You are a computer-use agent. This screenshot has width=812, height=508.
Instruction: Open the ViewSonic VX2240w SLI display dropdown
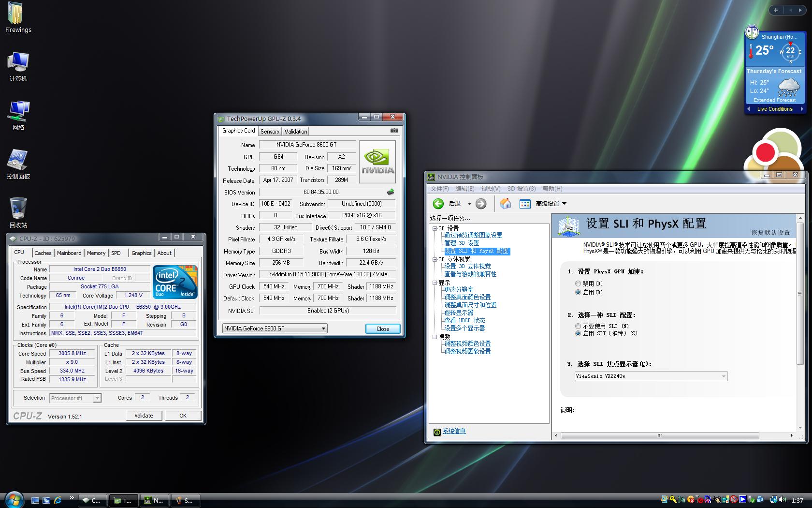click(x=651, y=376)
